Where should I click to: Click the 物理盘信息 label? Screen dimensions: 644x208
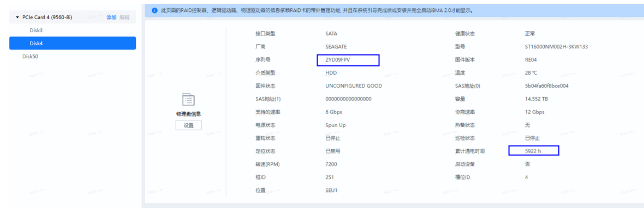[x=188, y=114]
